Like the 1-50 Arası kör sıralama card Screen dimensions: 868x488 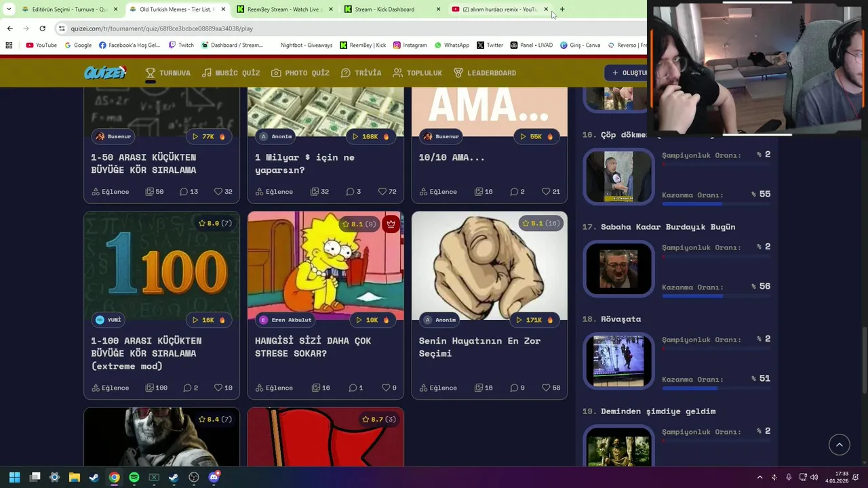coord(218,192)
